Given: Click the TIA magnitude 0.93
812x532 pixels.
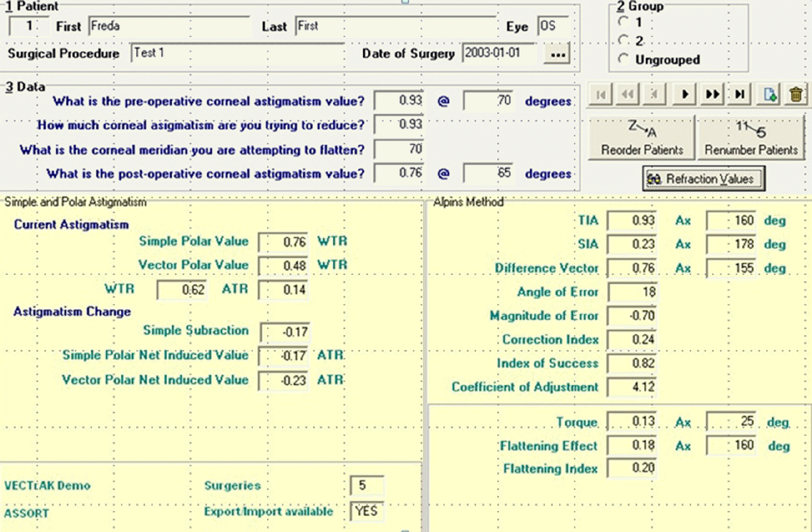Looking at the screenshot, I should (x=632, y=220).
